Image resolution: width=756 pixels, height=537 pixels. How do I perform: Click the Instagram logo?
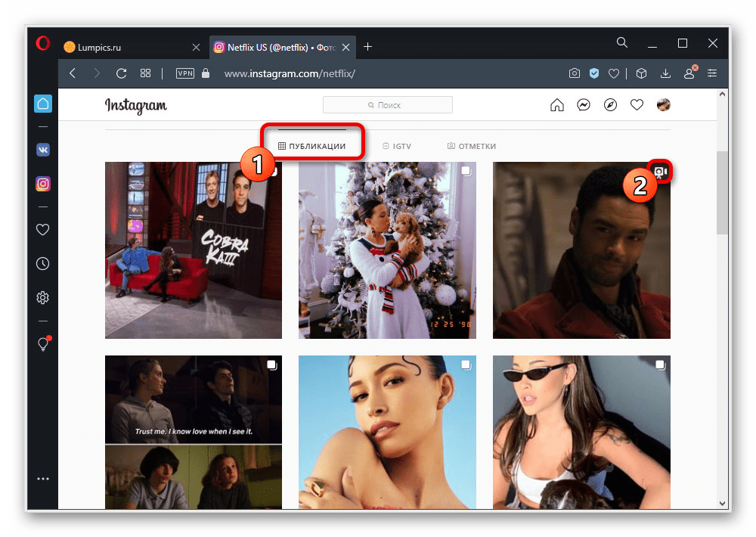click(x=136, y=106)
